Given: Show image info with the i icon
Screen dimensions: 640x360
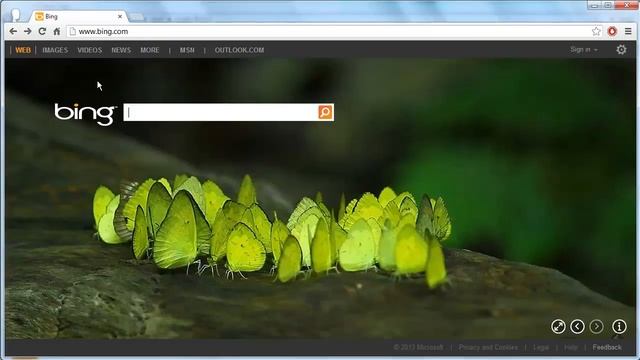Looking at the screenshot, I should click(x=619, y=327).
